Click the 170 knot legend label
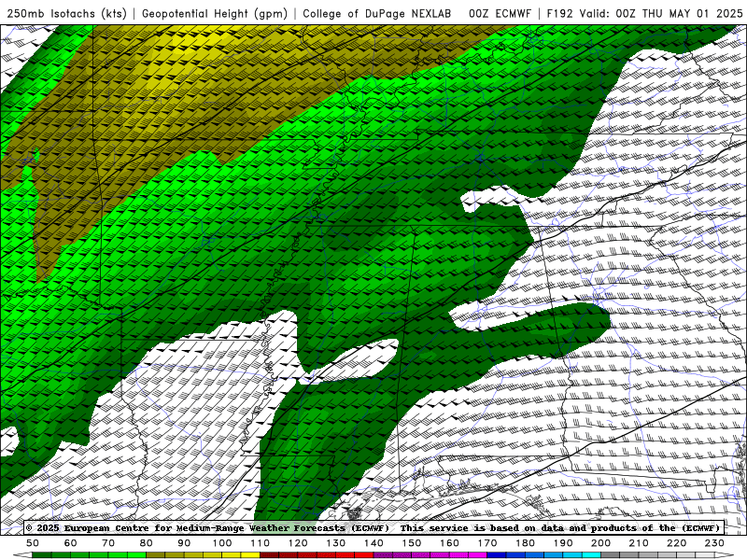 (x=487, y=543)
